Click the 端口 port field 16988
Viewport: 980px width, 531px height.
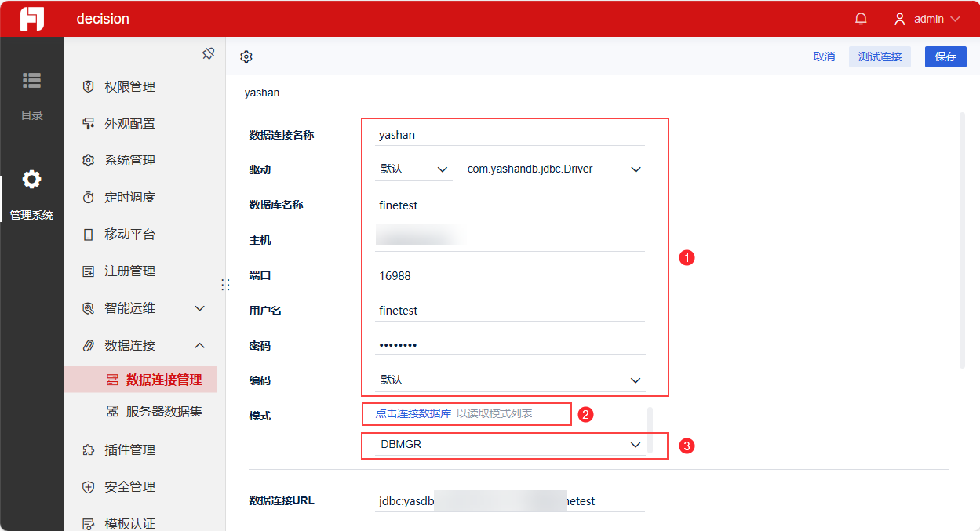pyautogui.click(x=510, y=276)
